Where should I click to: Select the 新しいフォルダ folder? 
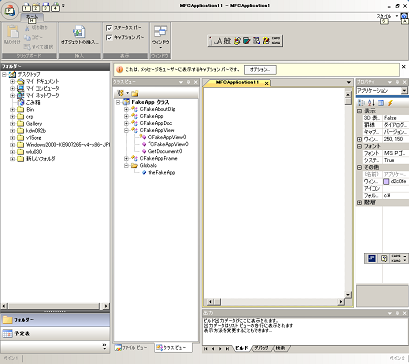[37, 159]
